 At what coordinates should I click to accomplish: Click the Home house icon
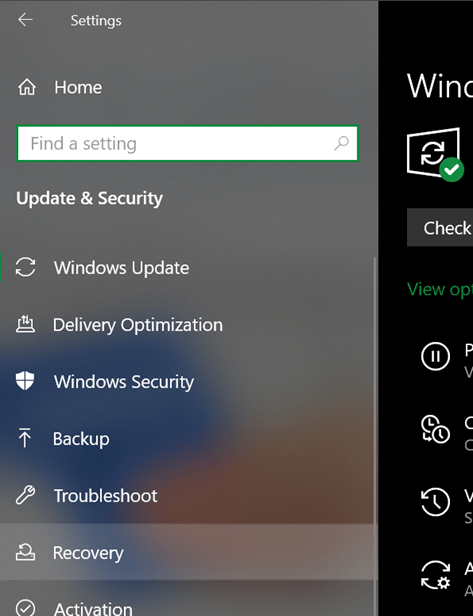tap(27, 87)
